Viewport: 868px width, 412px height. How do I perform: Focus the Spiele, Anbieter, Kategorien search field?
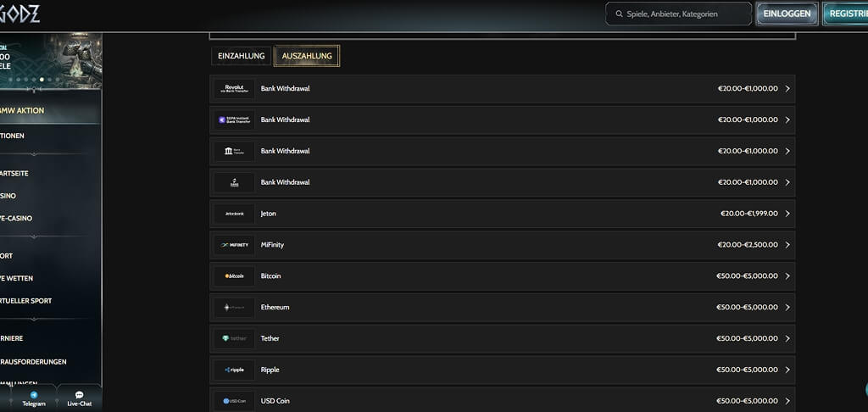[x=679, y=14]
